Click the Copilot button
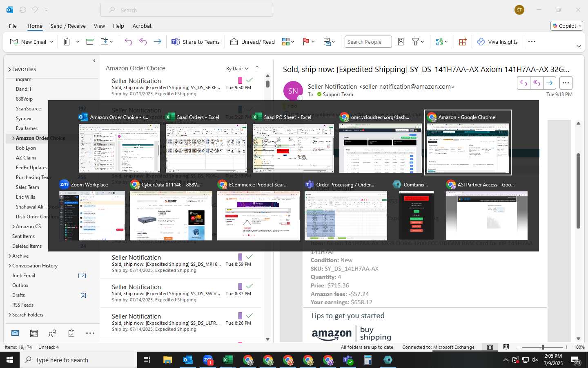588x368 pixels. (567, 26)
